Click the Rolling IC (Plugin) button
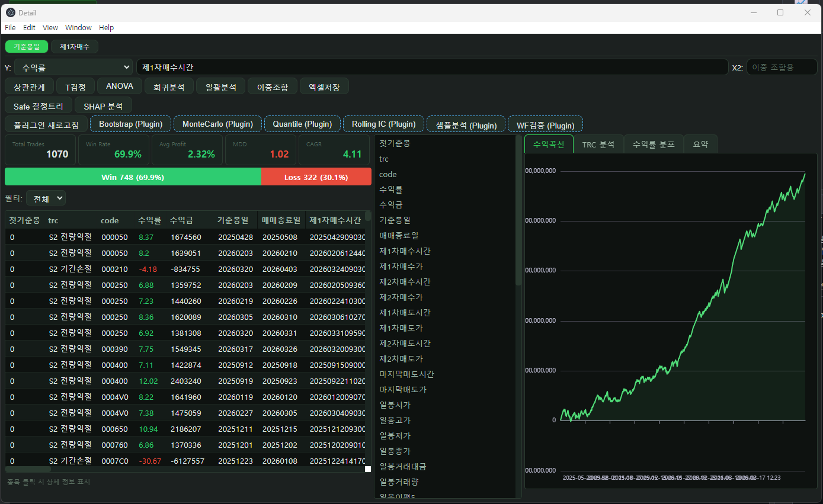 [384, 124]
